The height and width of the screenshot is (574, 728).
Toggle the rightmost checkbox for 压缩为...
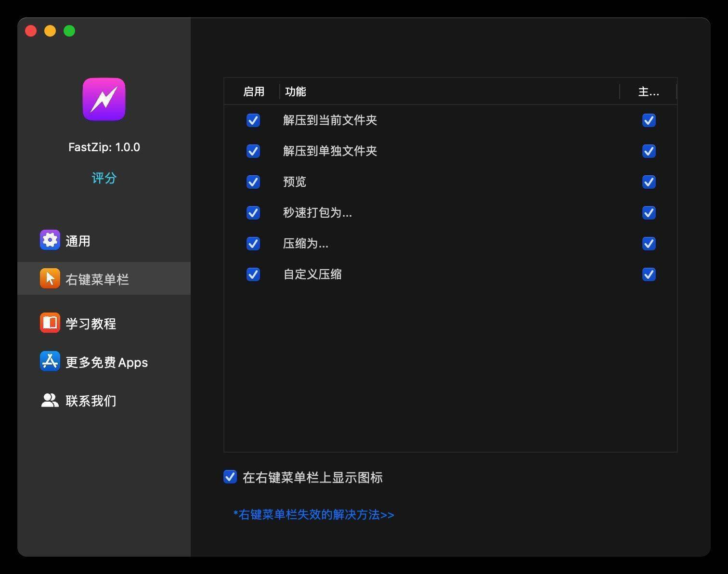(649, 244)
